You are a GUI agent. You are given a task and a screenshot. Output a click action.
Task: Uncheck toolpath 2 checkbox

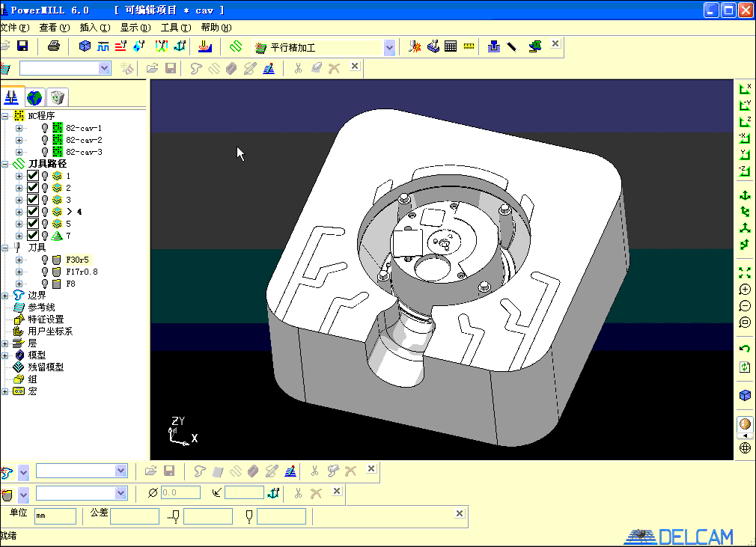(x=33, y=188)
